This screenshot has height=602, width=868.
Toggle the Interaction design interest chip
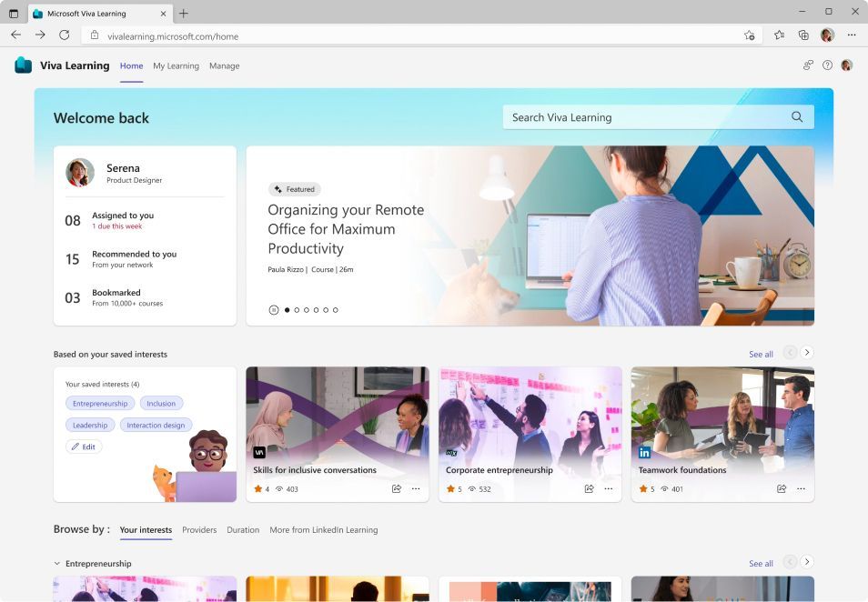[156, 425]
